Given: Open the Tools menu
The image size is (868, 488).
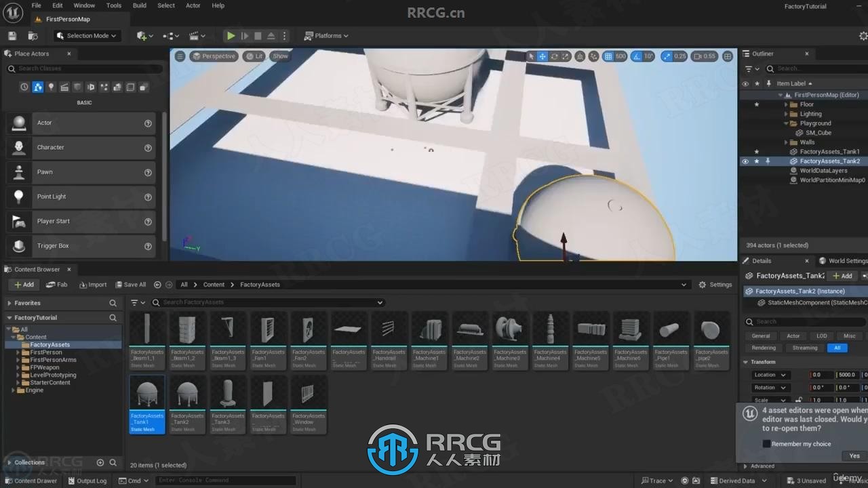Looking at the screenshot, I should click(114, 5).
